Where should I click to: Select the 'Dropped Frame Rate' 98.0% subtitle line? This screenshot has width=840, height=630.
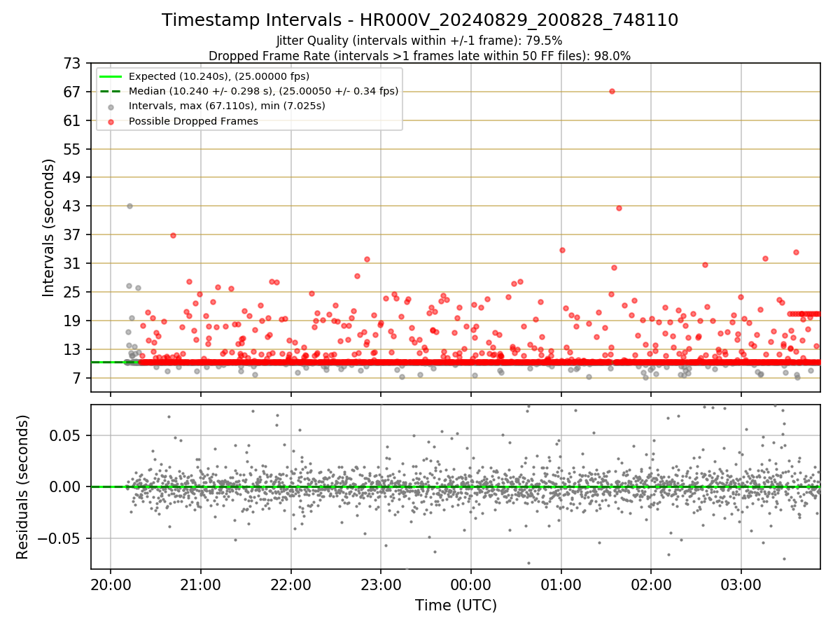coord(420,56)
